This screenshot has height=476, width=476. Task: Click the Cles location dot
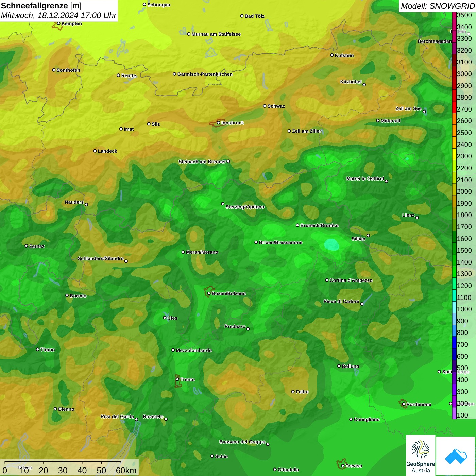tap(165, 318)
